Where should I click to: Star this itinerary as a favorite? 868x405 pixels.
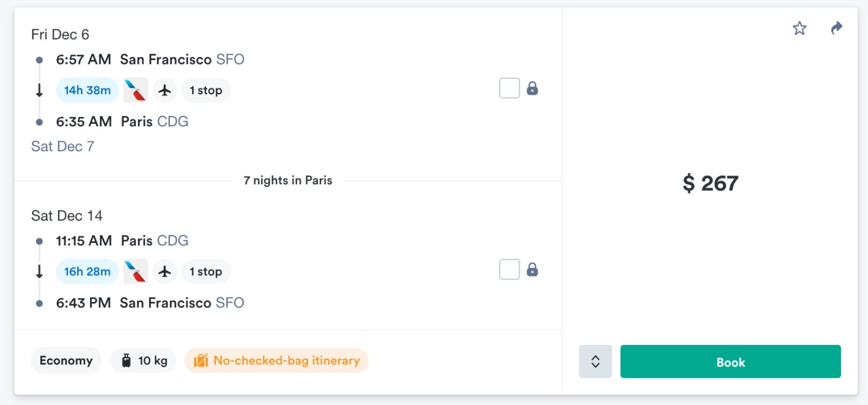tap(799, 28)
